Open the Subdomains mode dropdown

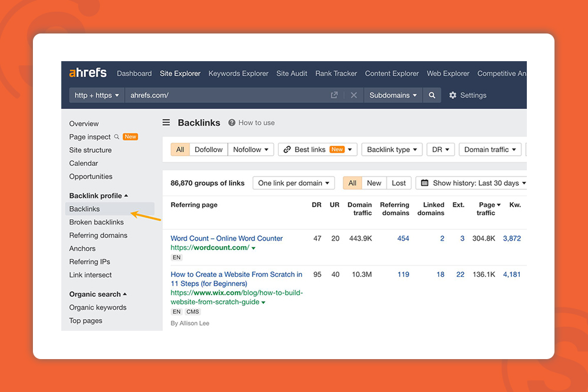tap(393, 95)
